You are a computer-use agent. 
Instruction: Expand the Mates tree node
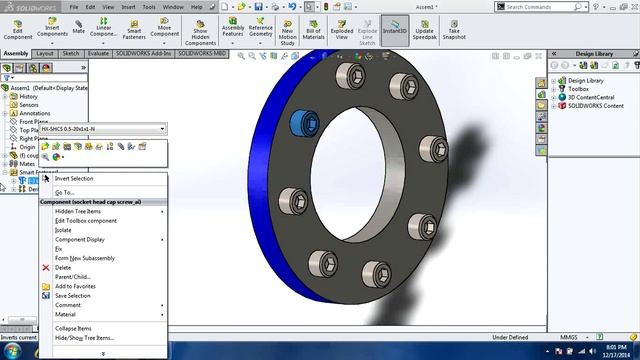tap(5, 164)
